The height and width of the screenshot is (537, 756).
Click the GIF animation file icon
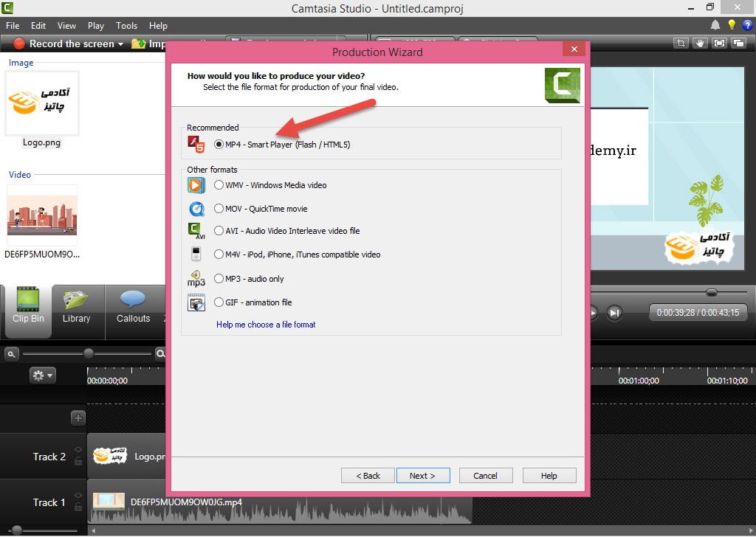tap(196, 302)
